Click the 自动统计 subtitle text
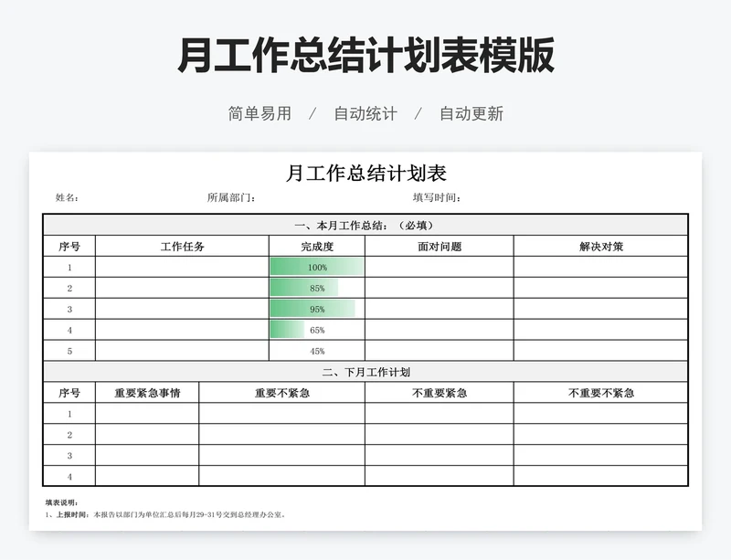 pos(365,114)
